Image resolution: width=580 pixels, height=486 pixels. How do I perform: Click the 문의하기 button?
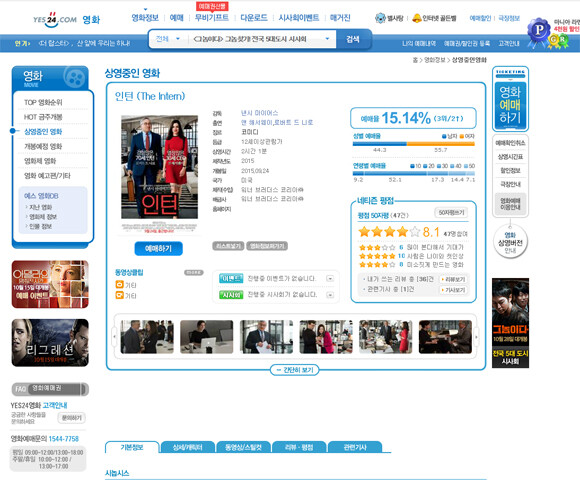tap(71, 418)
